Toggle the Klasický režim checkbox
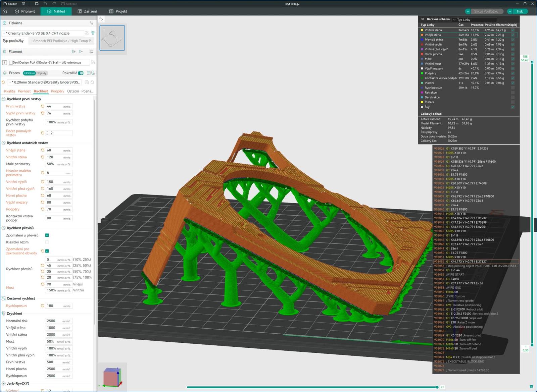537x392 pixels. tap(47, 242)
